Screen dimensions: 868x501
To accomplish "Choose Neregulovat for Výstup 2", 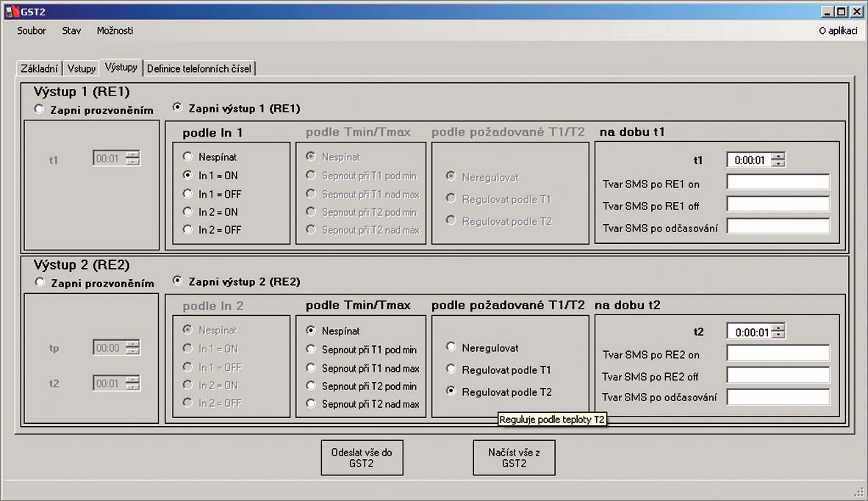I will pyautogui.click(x=482, y=347).
